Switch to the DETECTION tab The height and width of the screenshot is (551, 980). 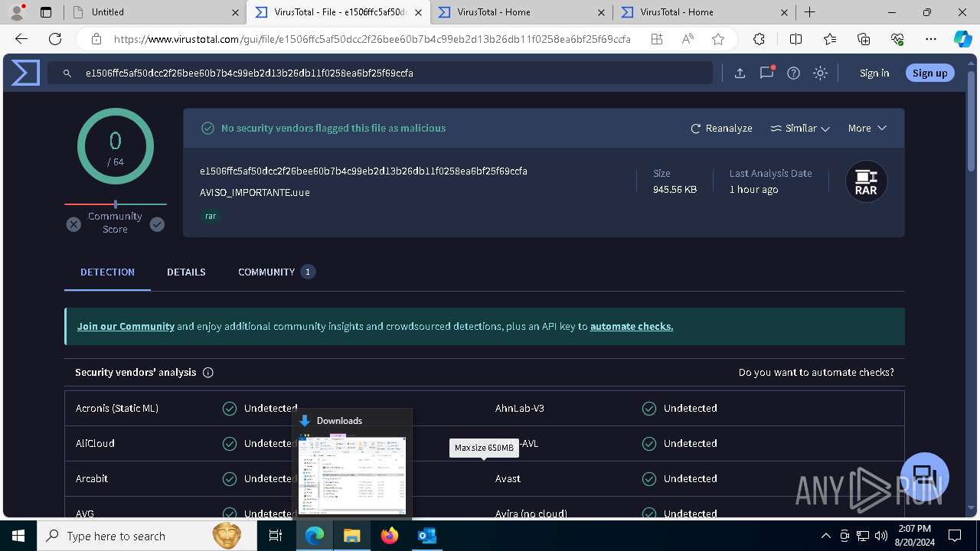pyautogui.click(x=107, y=272)
